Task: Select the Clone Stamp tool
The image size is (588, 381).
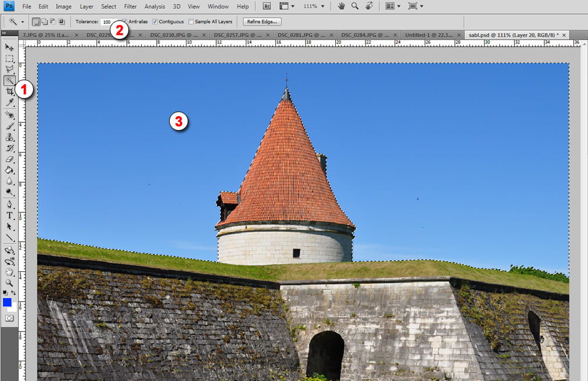Action: pyautogui.click(x=9, y=137)
